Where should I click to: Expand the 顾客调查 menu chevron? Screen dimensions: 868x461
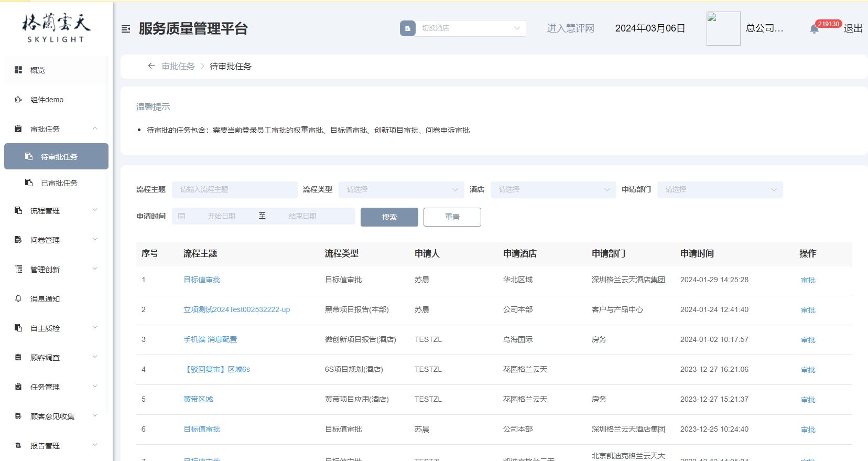tap(95, 357)
